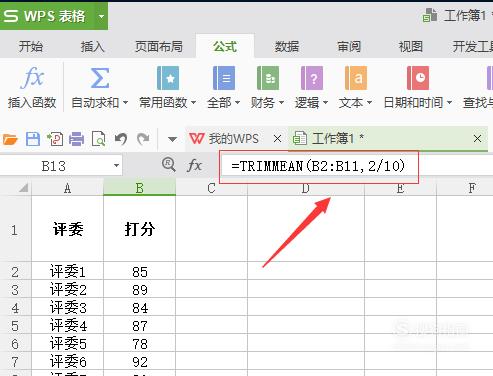Select row 1 header
The width and height of the screenshot is (493, 376).
14,230
